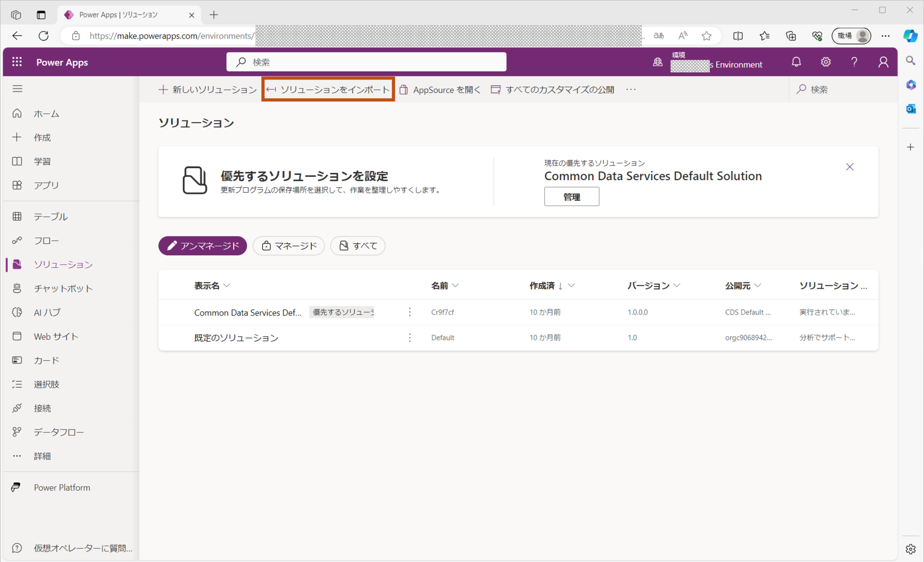The width and height of the screenshot is (924, 562).
Task: Add a new app to Edge sidebar
Action: pyautogui.click(x=911, y=147)
